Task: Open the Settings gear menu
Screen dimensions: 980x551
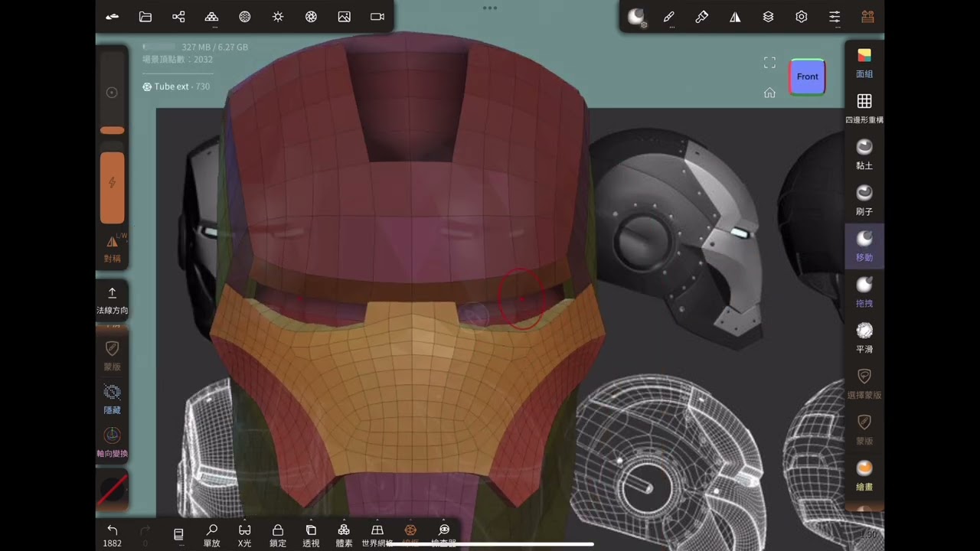Action: pos(802,17)
